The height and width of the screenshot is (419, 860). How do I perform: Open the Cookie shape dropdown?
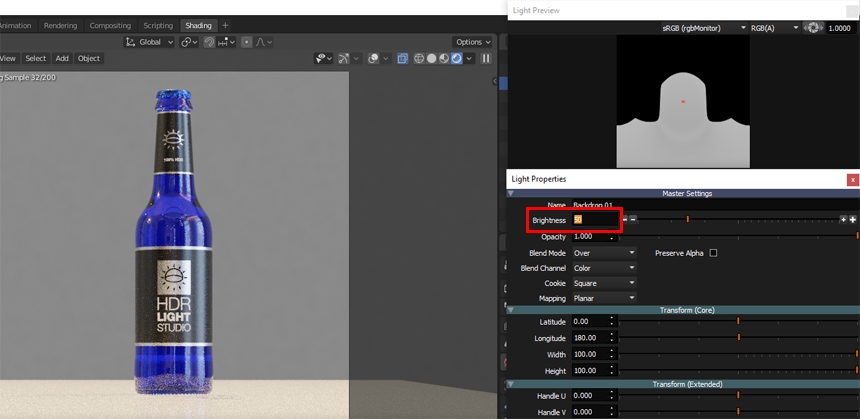coord(604,284)
